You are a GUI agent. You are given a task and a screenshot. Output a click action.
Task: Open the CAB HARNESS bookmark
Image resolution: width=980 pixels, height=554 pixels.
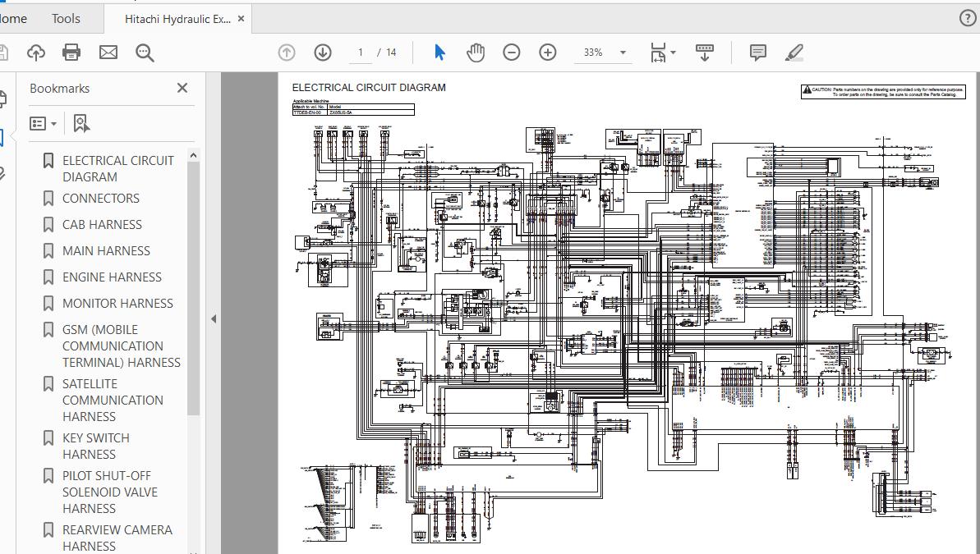[x=102, y=224]
